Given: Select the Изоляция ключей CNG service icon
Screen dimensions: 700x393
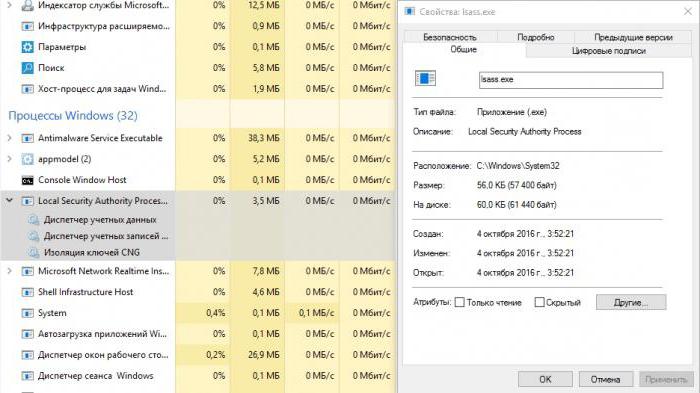Looking at the screenshot, I should pos(33,253).
